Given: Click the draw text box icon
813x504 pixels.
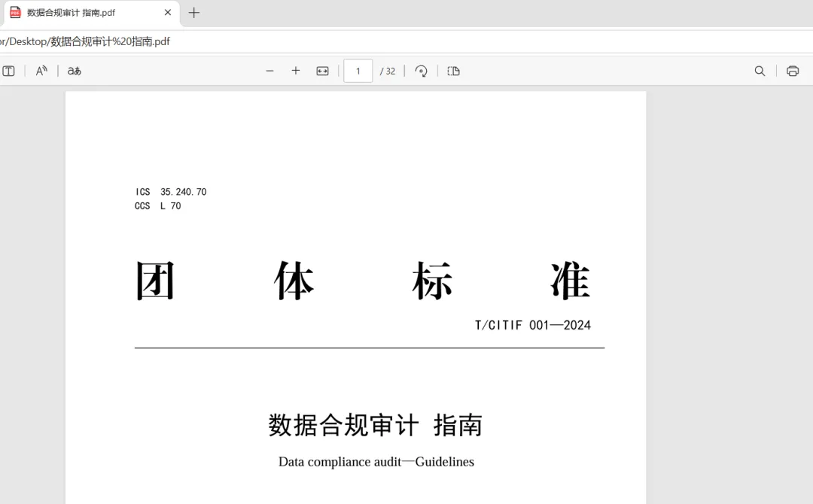Looking at the screenshot, I should [x=9, y=71].
